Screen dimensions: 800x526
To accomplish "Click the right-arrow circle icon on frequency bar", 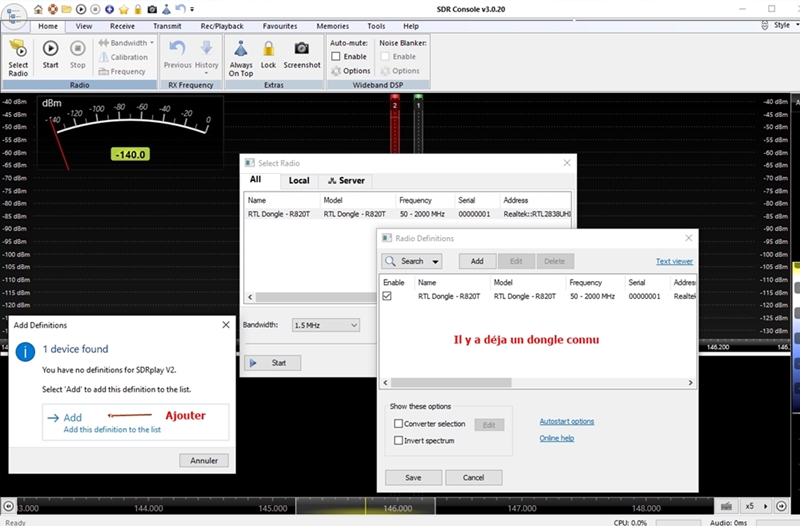I will (781, 506).
